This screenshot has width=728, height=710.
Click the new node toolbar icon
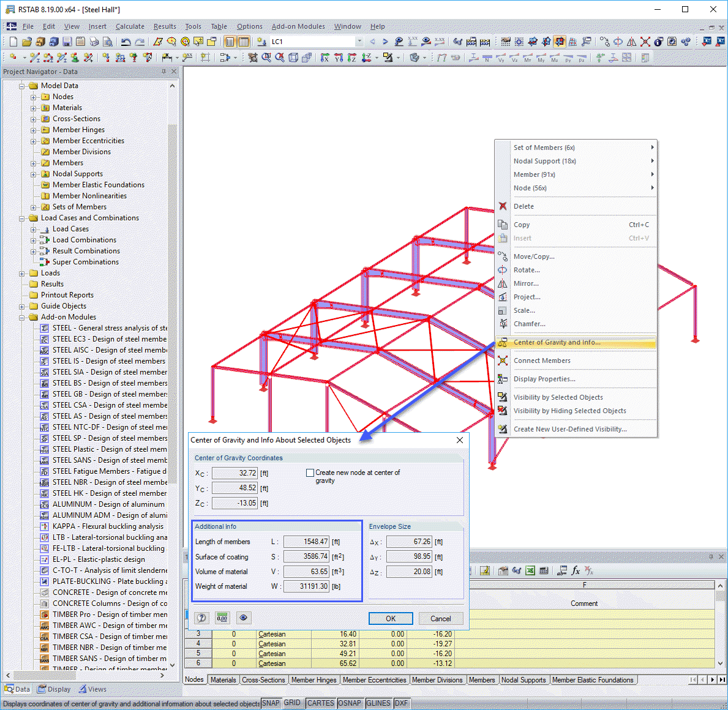click(x=13, y=58)
